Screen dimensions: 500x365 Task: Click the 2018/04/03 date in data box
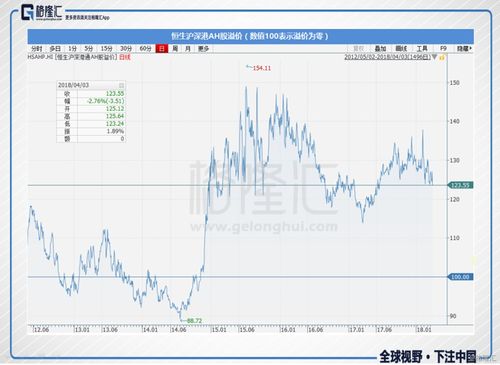[73, 85]
